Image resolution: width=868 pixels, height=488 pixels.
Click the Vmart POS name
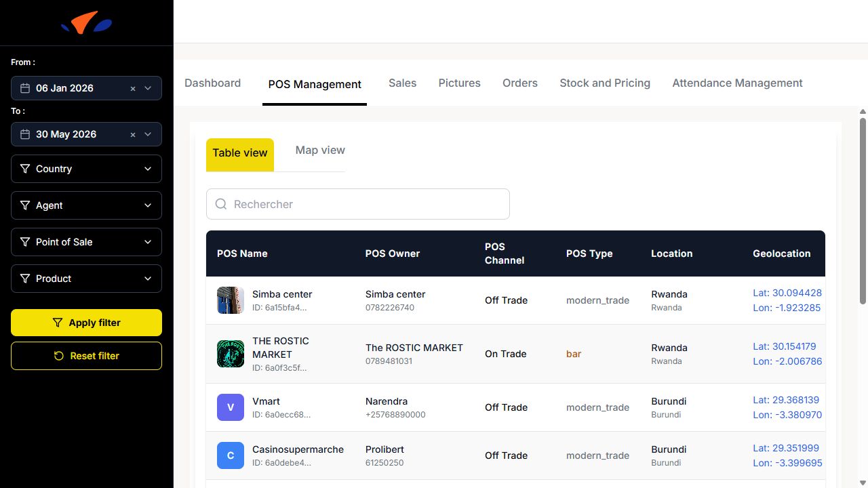coord(266,401)
